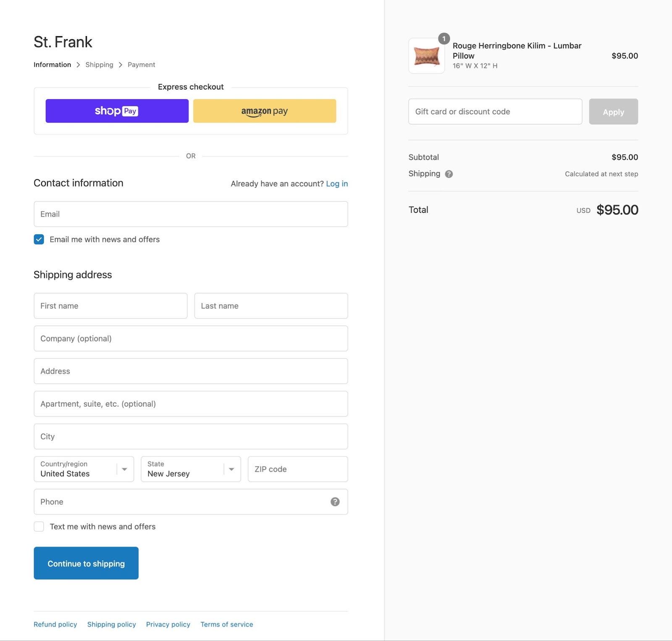Open the Terms of service link
The image size is (672, 641).
[x=227, y=624]
